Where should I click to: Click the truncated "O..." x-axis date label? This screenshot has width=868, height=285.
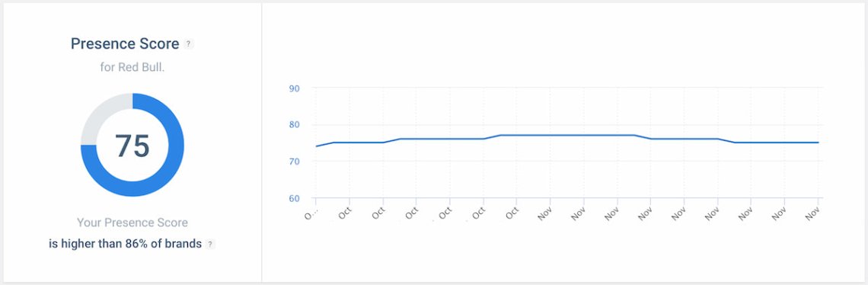coord(311,213)
